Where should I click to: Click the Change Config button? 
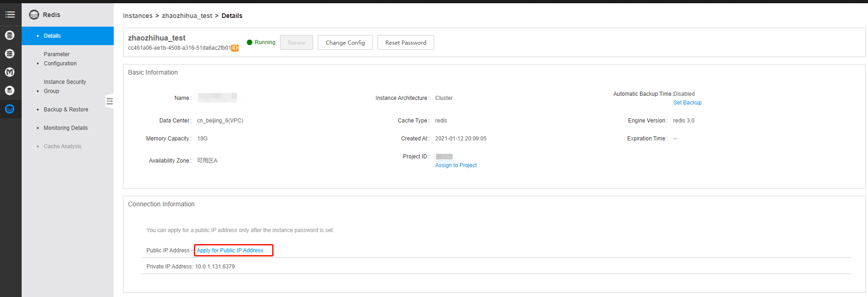[345, 42]
